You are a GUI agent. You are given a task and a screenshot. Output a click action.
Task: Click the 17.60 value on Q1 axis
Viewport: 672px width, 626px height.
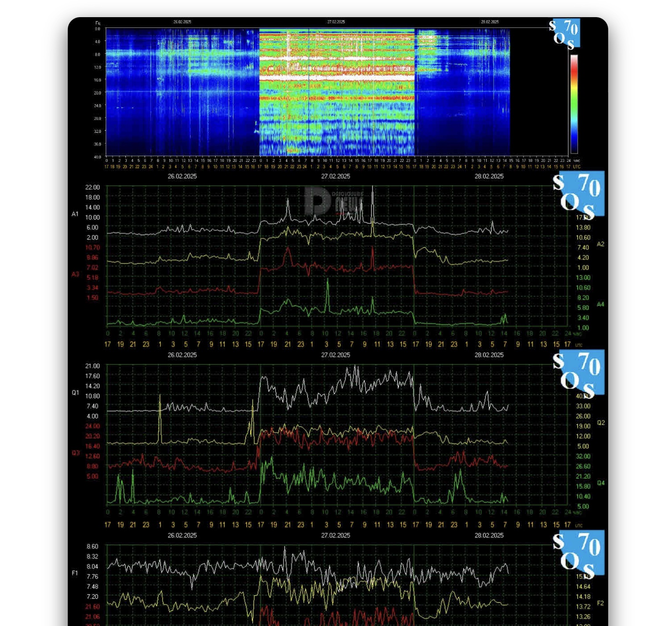coord(92,376)
